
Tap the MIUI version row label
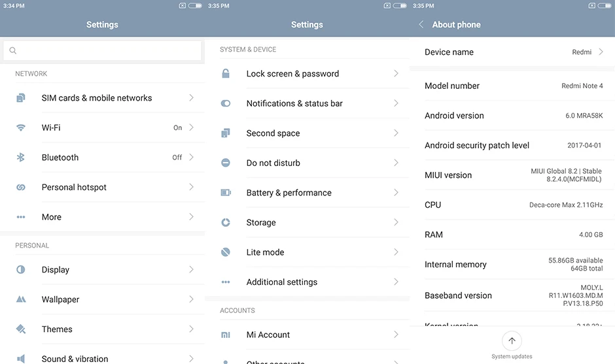[448, 175]
